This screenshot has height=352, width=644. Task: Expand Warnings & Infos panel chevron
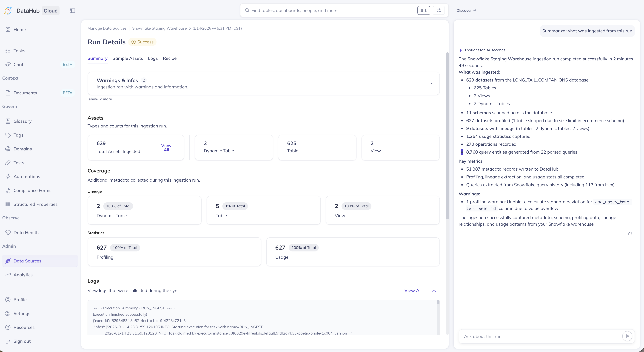432,83
